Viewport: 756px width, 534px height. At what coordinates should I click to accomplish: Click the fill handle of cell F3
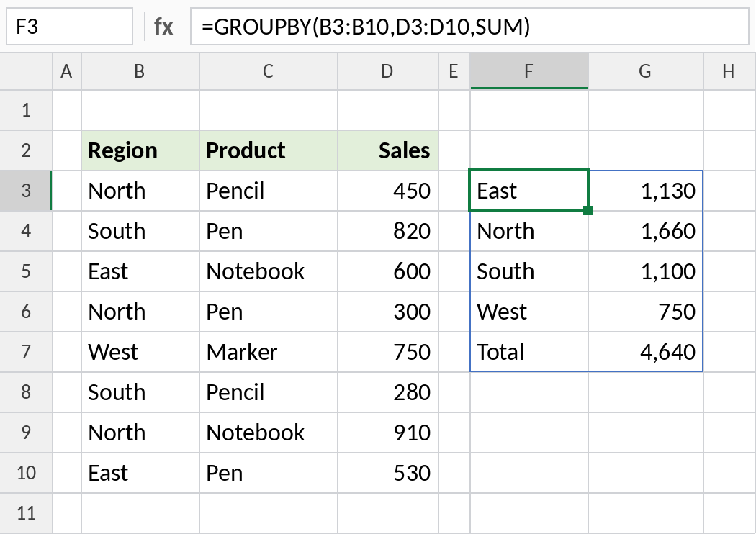click(x=588, y=210)
